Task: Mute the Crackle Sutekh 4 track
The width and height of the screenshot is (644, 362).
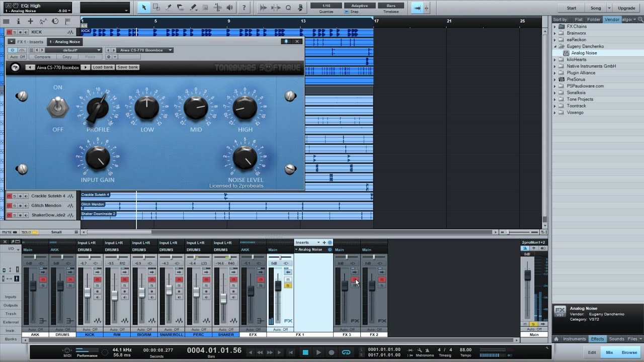Action: pos(9,196)
